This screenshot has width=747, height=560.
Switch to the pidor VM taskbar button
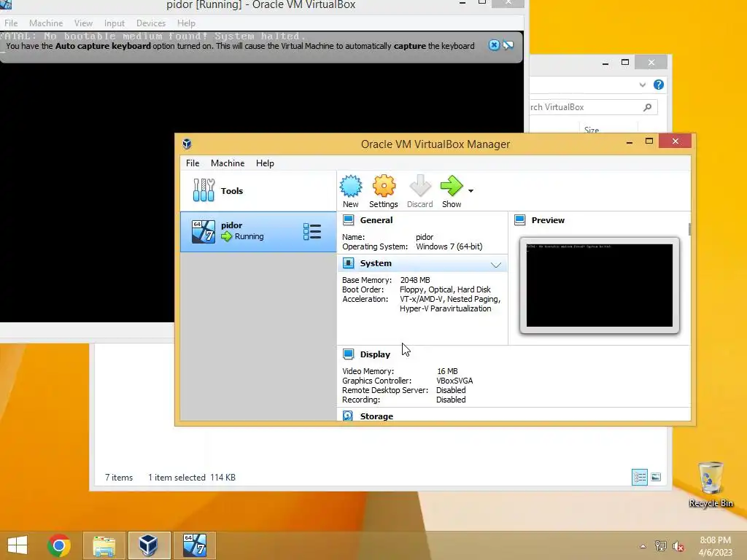[x=194, y=545]
